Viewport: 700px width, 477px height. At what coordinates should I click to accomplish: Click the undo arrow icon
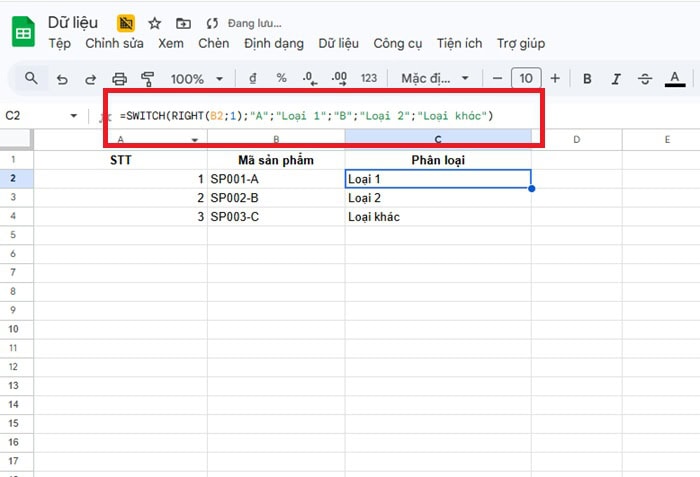click(63, 78)
